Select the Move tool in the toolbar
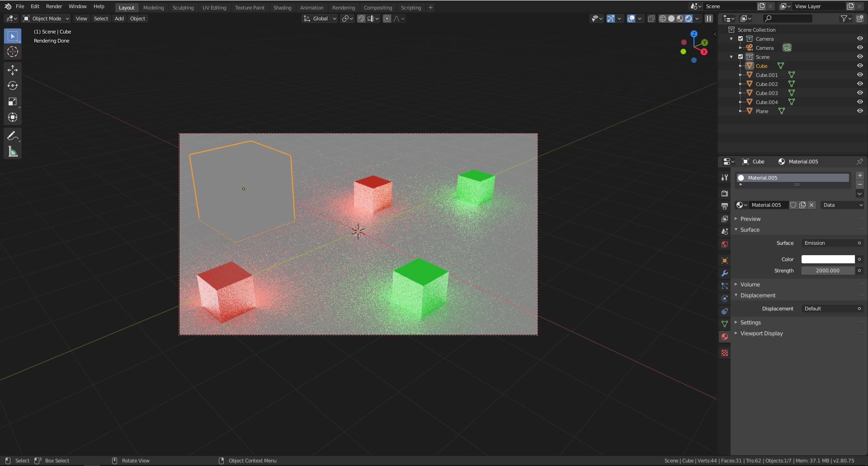 click(x=13, y=70)
